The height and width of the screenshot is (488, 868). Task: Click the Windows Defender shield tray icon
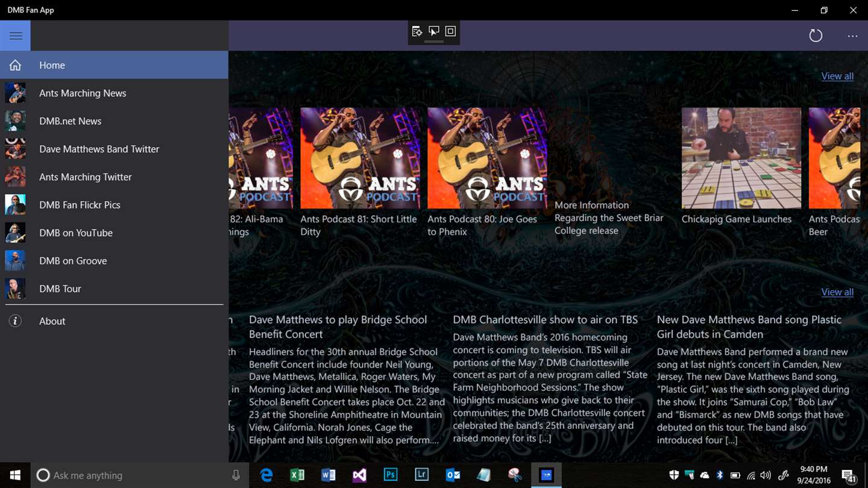coord(674,475)
